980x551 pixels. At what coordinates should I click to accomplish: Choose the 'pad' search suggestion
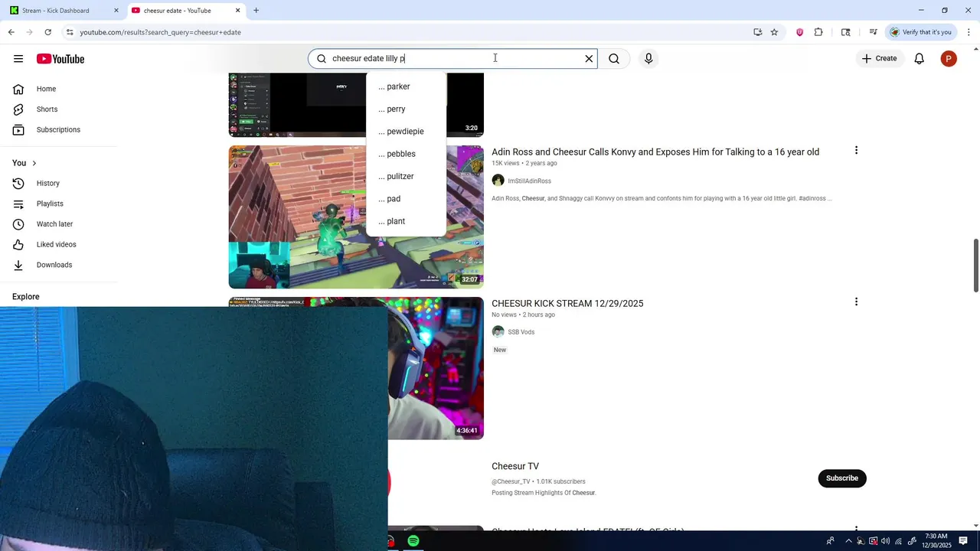pyautogui.click(x=406, y=199)
